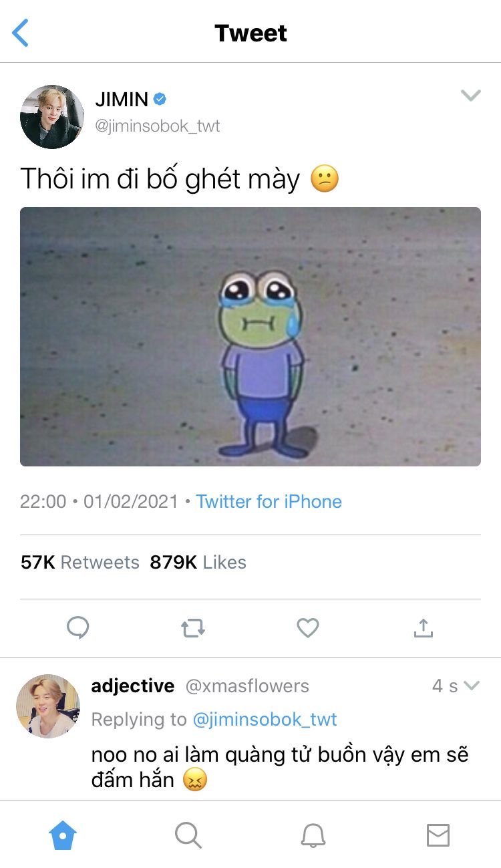Viewport: 501px width, 868px height.
Task: Open the Home tab
Action: point(63,835)
